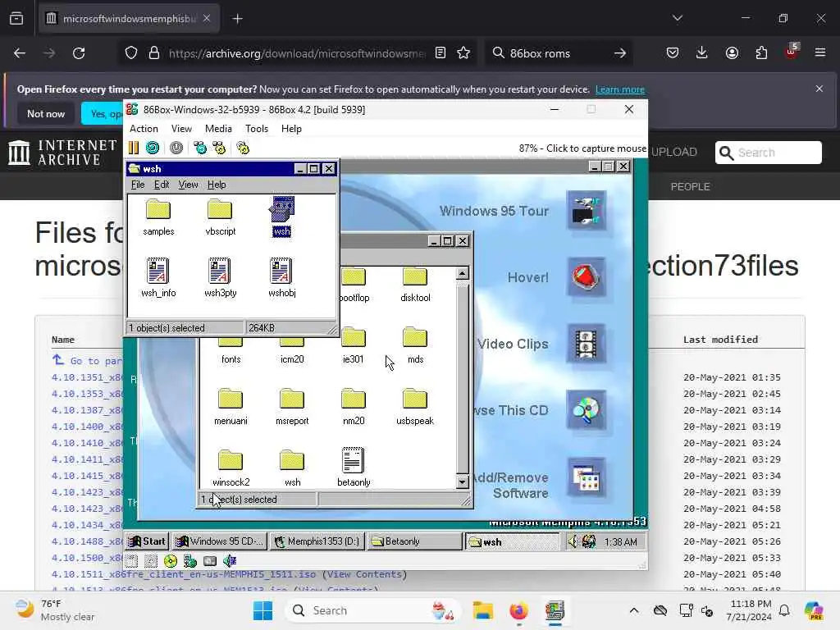Screen dimensions: 840x630
Task: Open the 86Box Tools menu
Action: (257, 129)
